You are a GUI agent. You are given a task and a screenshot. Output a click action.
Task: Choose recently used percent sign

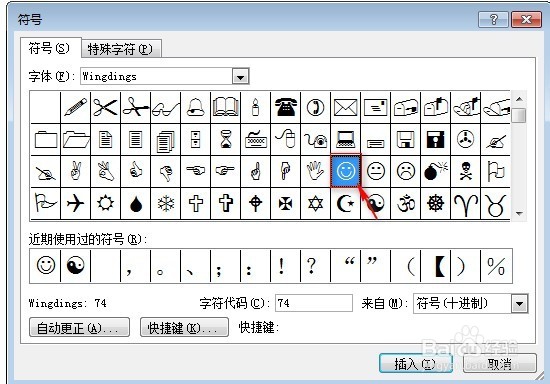click(x=496, y=265)
